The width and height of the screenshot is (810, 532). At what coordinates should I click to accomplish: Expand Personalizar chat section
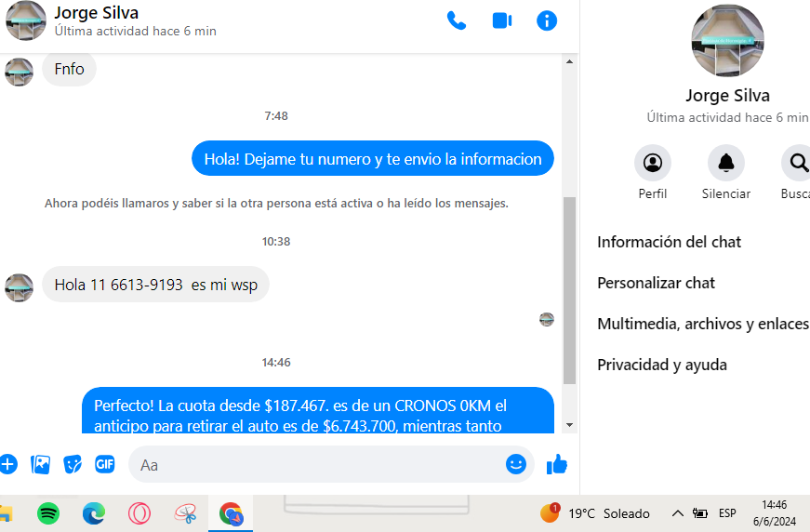tap(656, 283)
